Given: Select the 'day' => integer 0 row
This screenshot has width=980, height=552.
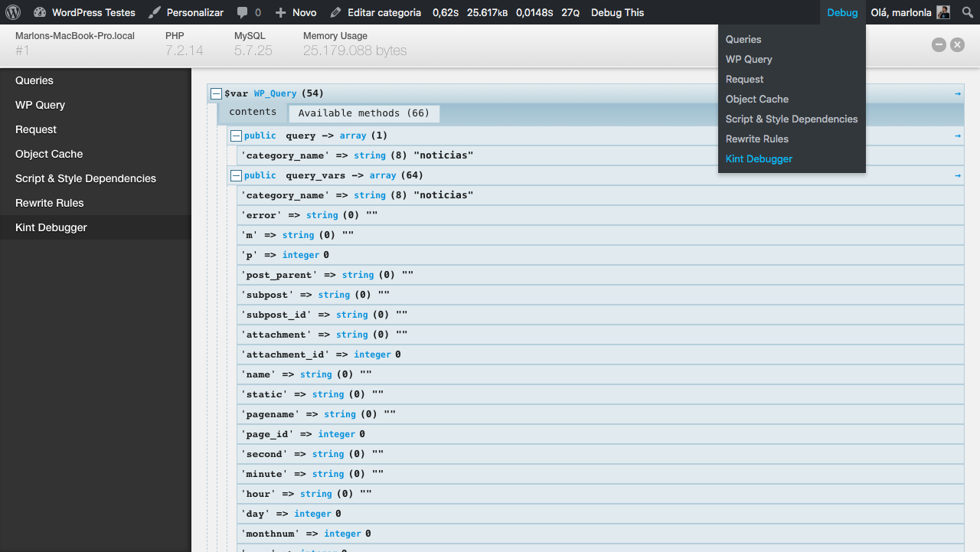Looking at the screenshot, I should click(601, 514).
